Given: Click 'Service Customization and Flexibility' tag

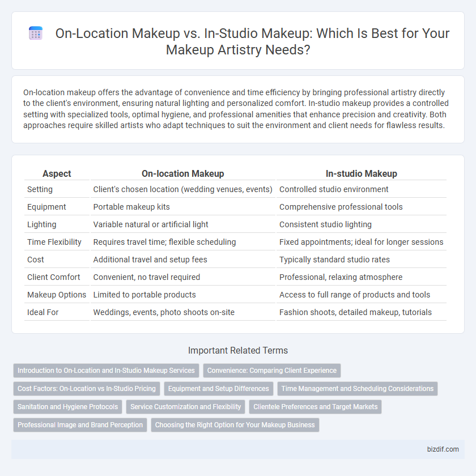Looking at the screenshot, I should coord(185,407).
